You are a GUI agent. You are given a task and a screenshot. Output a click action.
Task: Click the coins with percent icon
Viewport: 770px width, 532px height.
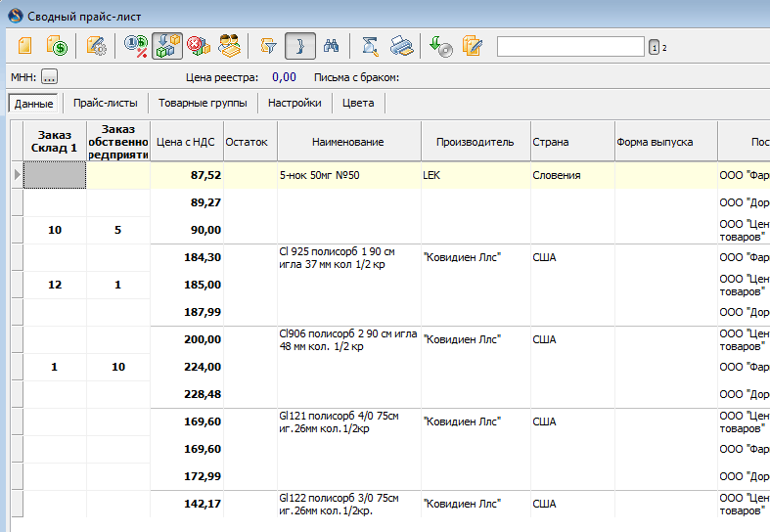click(x=136, y=46)
